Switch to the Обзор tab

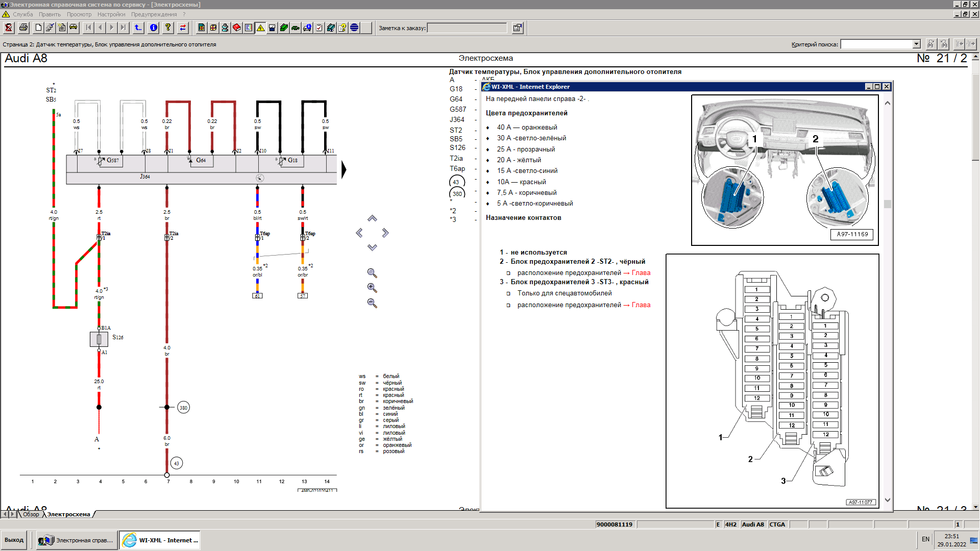pos(31,514)
